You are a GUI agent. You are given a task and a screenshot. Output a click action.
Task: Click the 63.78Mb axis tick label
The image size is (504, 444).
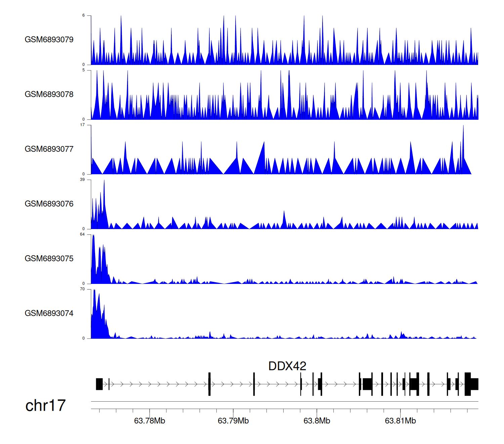pos(150,421)
